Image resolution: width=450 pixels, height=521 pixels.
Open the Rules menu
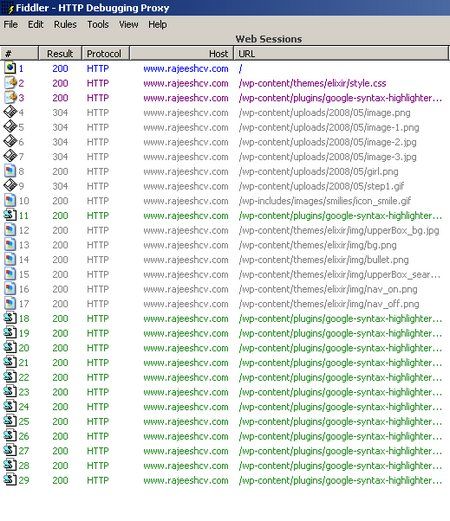pos(65,24)
